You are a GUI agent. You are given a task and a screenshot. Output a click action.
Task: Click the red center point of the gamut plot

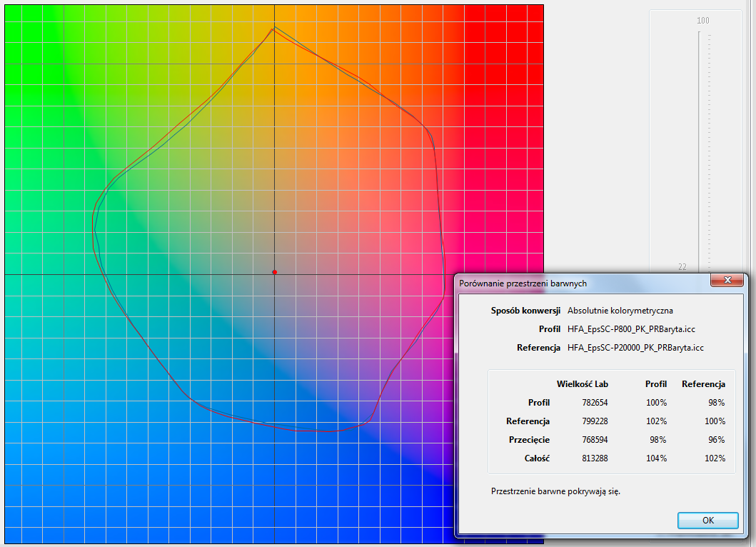point(274,272)
